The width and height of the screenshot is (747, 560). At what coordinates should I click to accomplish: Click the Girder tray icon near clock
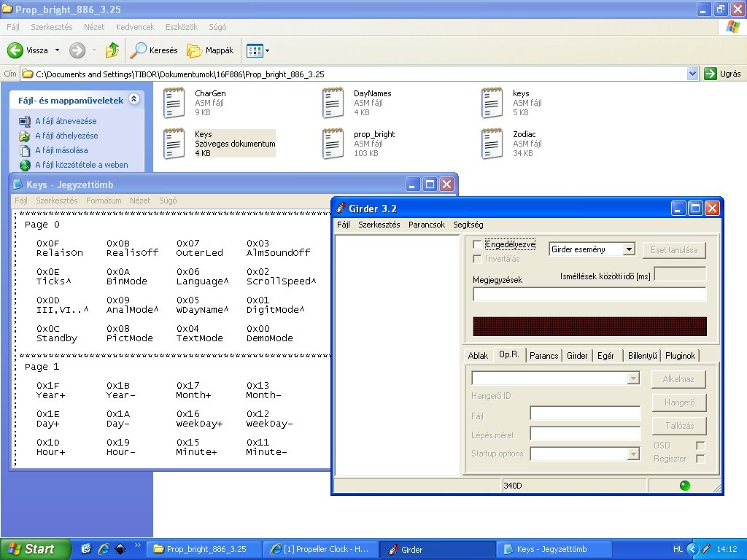706,549
